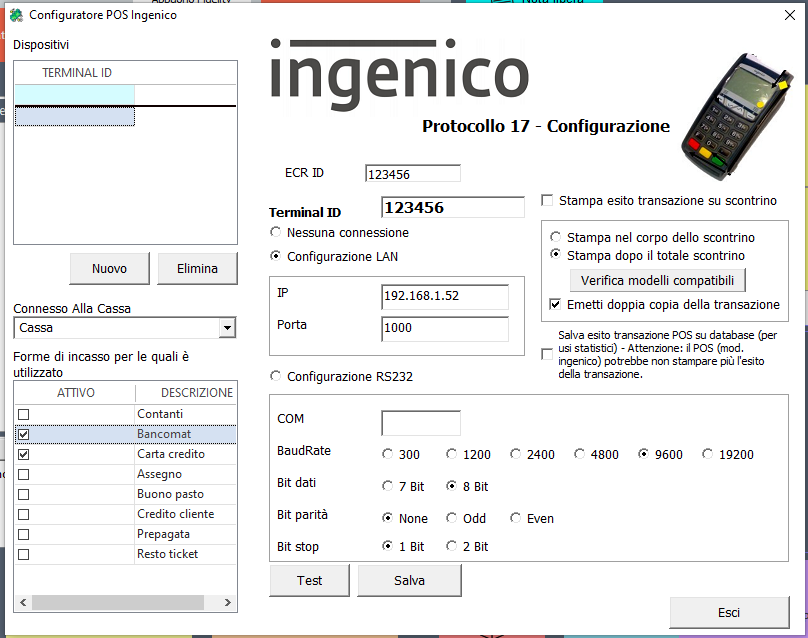Select the Carta credito description text
808x638 pixels.
click(x=171, y=454)
